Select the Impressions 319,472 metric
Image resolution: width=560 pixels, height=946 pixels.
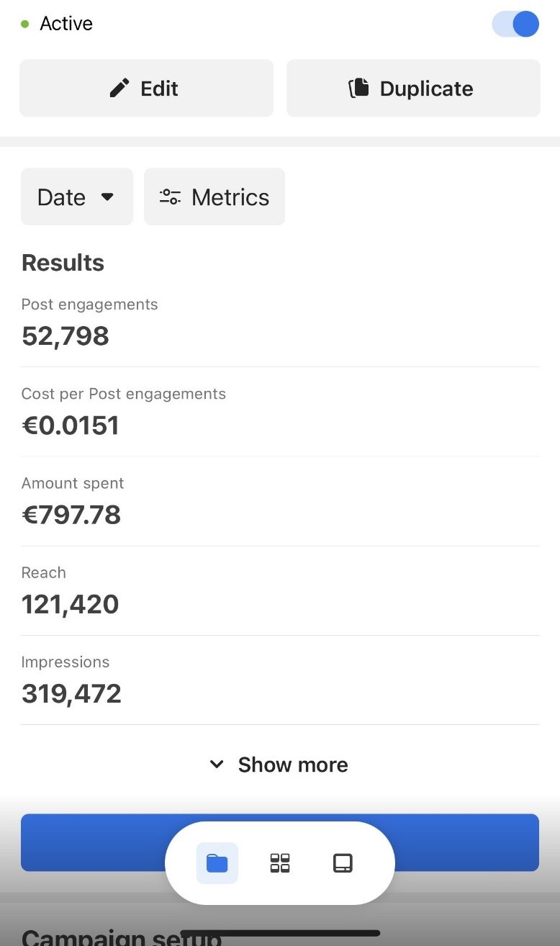pos(71,693)
